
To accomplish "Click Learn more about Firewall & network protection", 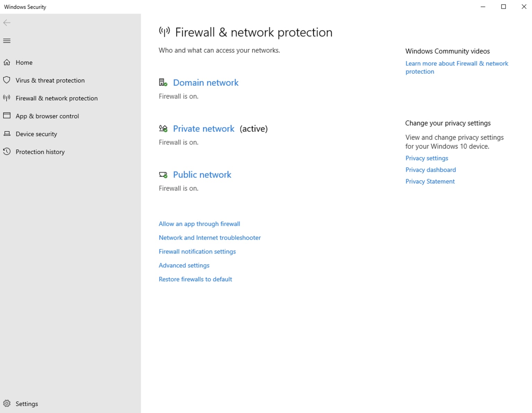I will [x=457, y=68].
